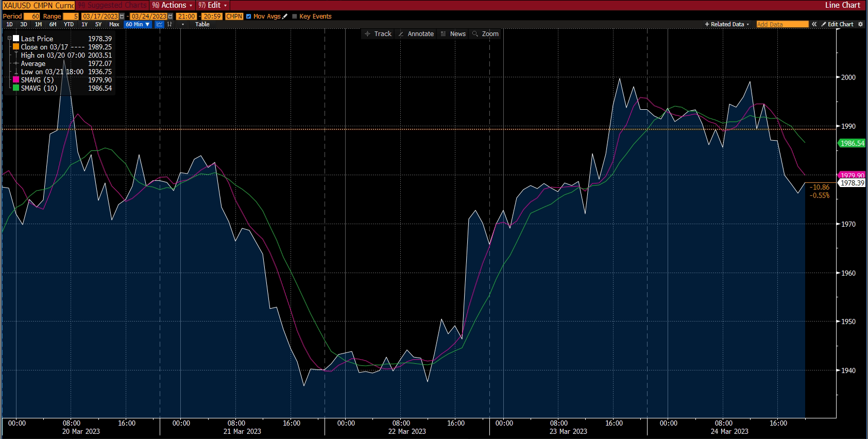Click the pencil icon next to Mov Avgs

pyautogui.click(x=285, y=16)
